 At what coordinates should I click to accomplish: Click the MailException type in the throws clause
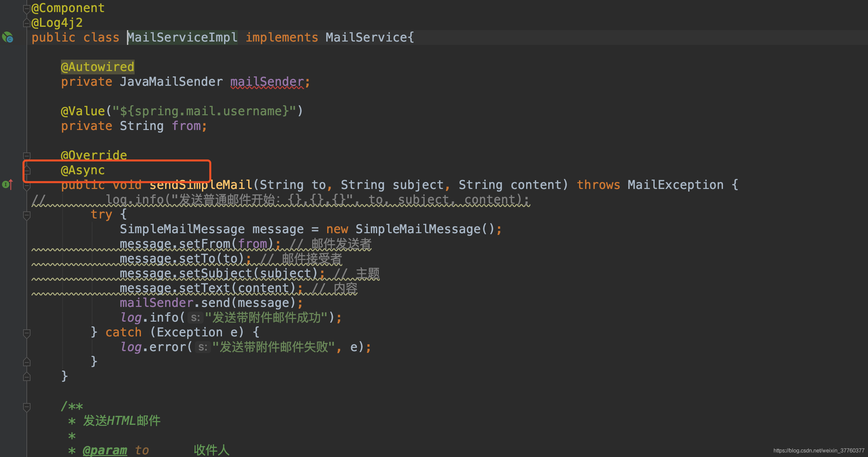(675, 185)
